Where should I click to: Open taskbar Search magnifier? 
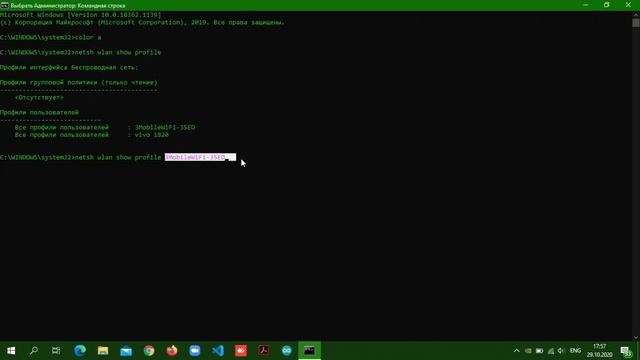point(34,351)
